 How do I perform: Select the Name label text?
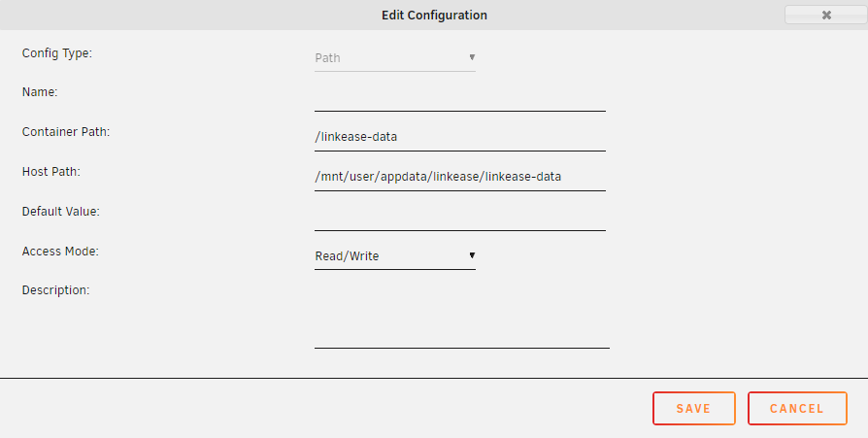pos(41,92)
